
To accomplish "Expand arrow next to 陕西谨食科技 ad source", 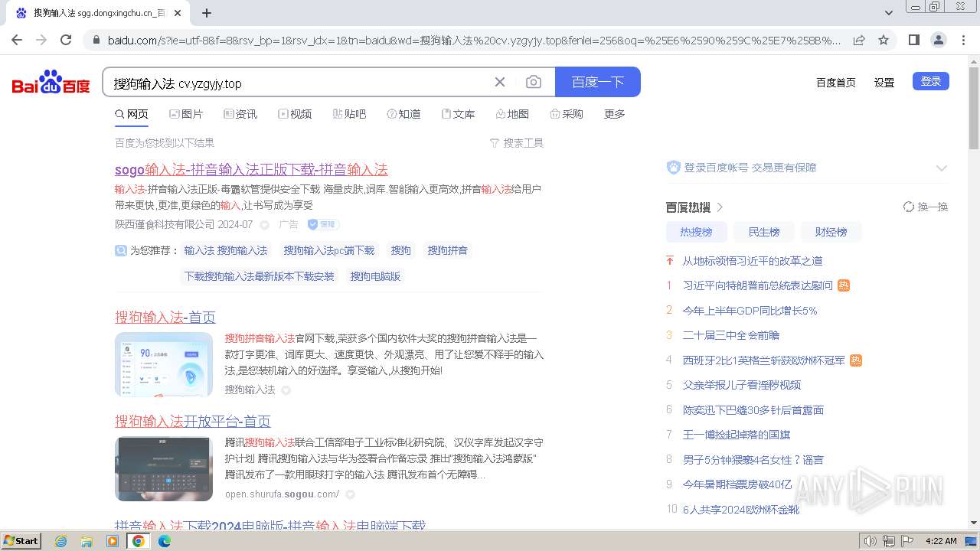I will pos(264,224).
